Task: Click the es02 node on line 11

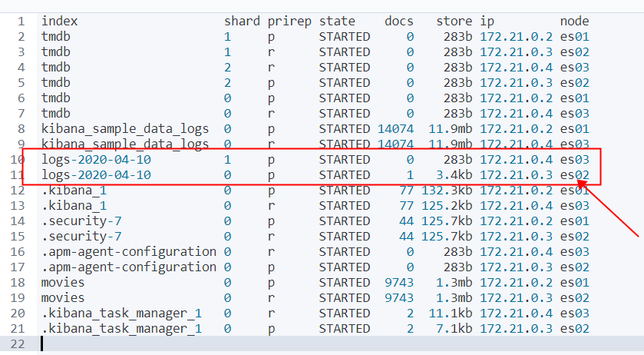Action: (x=574, y=175)
